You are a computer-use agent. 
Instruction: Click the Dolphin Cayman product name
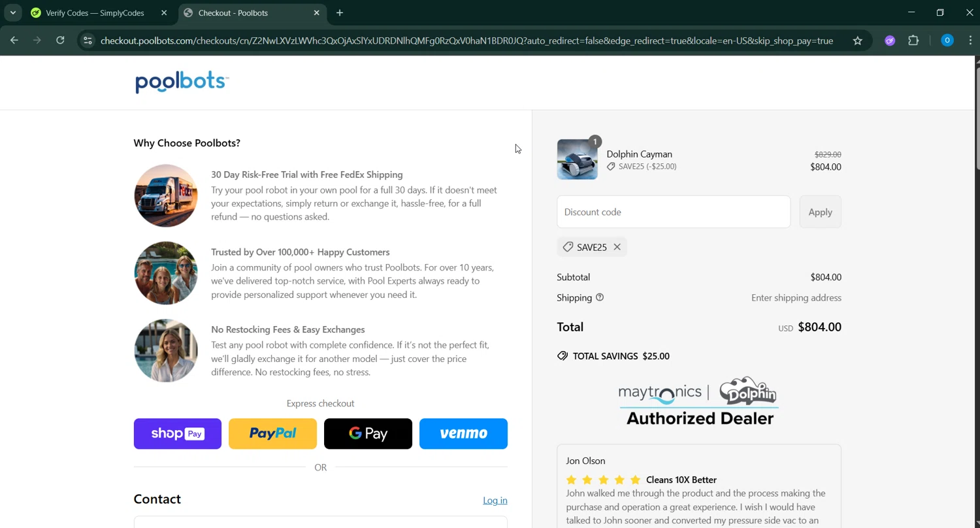[x=639, y=154]
